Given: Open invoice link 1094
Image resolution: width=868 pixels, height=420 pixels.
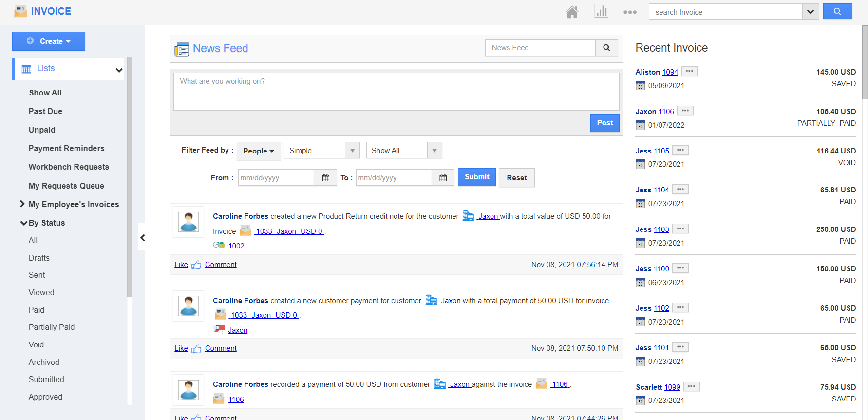Looking at the screenshot, I should pyautogui.click(x=670, y=72).
